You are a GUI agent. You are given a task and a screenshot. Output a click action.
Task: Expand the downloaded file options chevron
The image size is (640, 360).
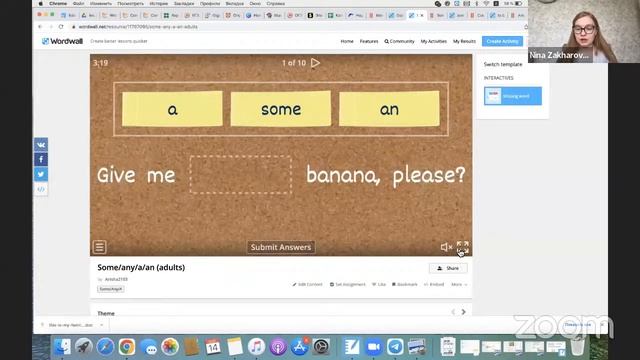click(x=102, y=325)
